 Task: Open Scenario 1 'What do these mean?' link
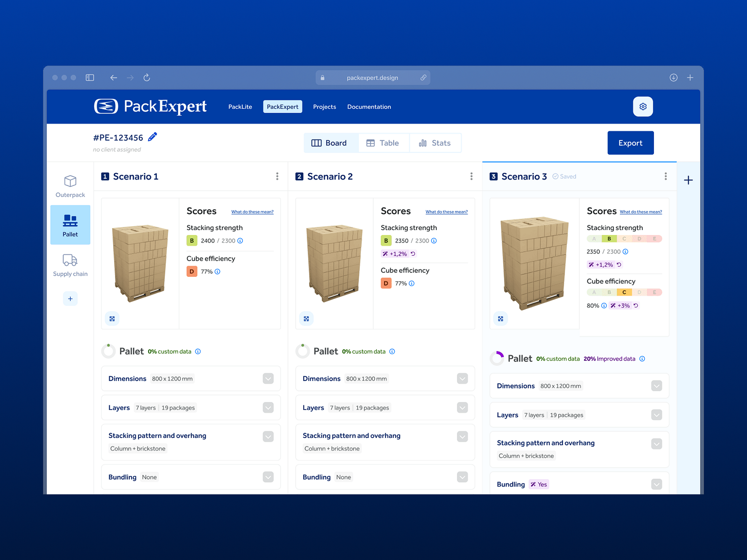252,212
